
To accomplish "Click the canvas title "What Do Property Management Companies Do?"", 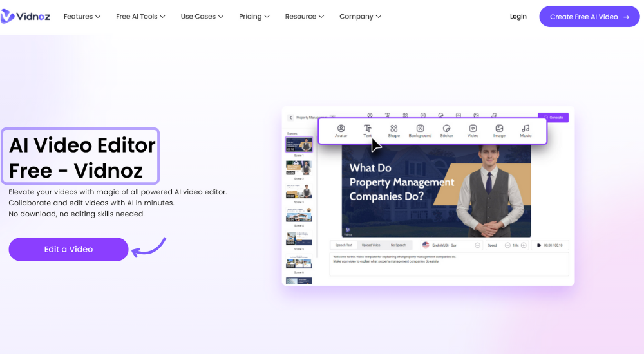I will click(402, 182).
